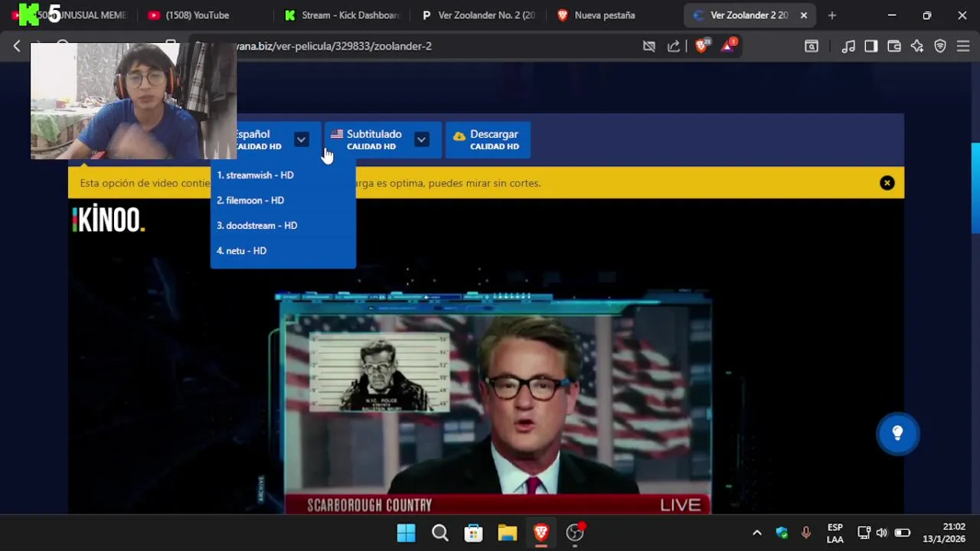Open OBS Studio from taskbar
Viewport: 980px width, 551px height.
(x=575, y=533)
